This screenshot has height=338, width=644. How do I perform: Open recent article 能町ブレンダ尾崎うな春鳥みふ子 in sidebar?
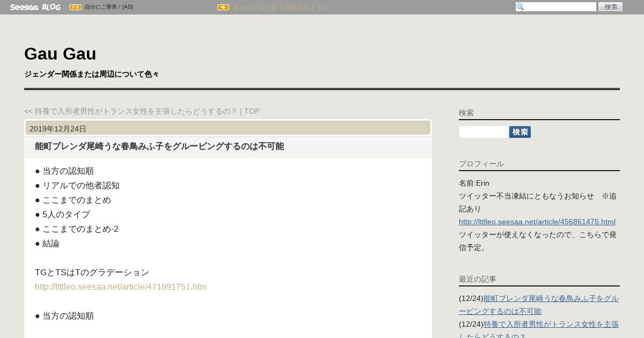coord(539,305)
